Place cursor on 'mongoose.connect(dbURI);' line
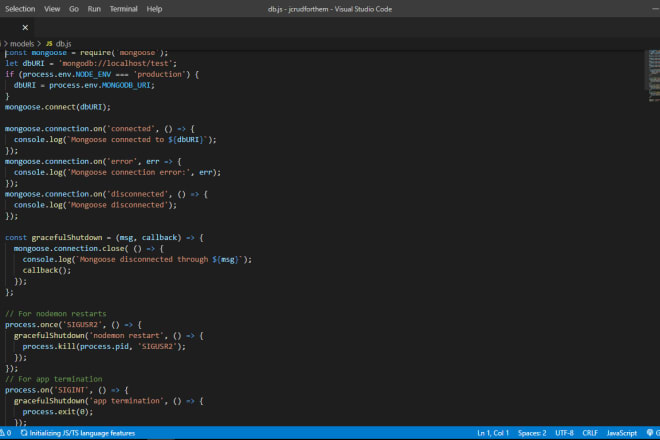Screen dimensions: 660x440 point(58,107)
